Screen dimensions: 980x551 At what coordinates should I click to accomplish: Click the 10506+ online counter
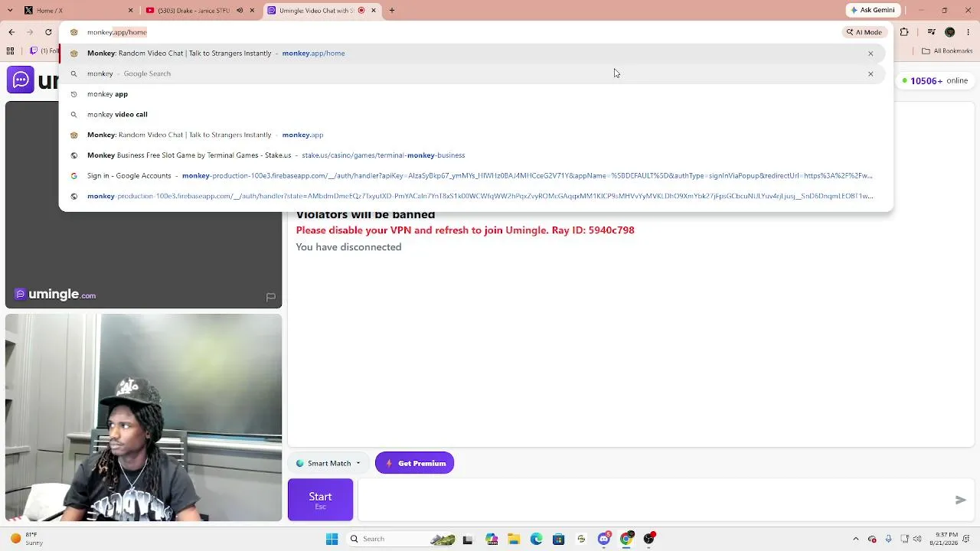pyautogui.click(x=935, y=80)
